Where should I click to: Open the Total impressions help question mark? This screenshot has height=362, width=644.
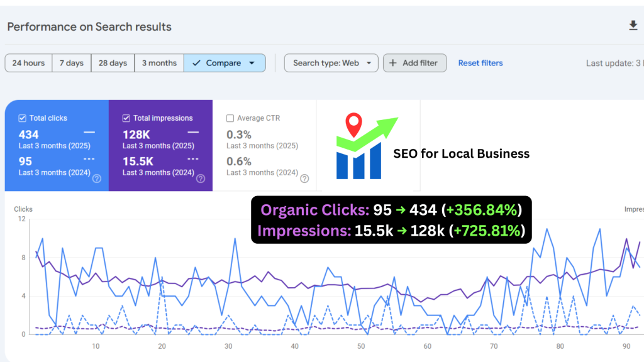200,179
